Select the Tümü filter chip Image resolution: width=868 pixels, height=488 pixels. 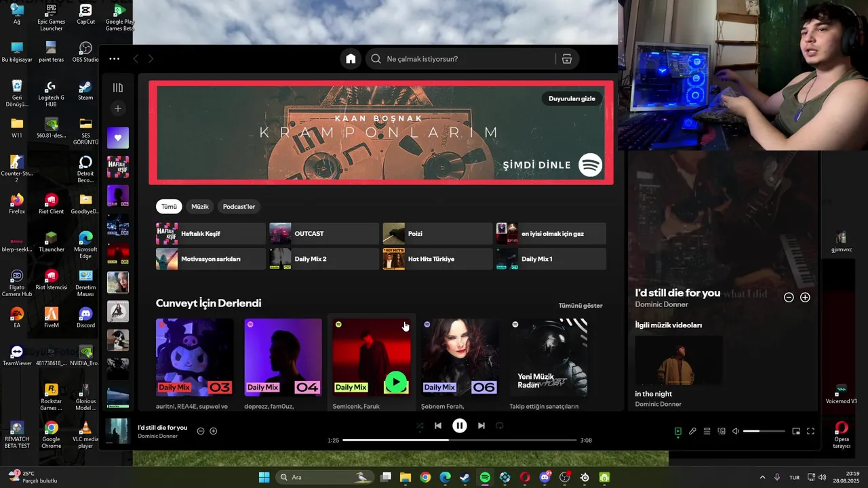click(169, 207)
